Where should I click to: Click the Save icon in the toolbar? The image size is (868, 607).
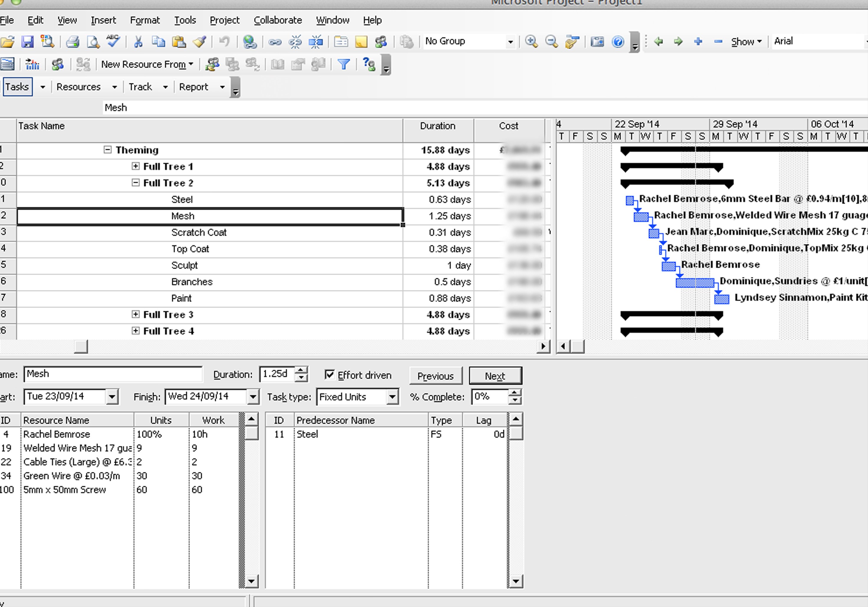pyautogui.click(x=27, y=42)
